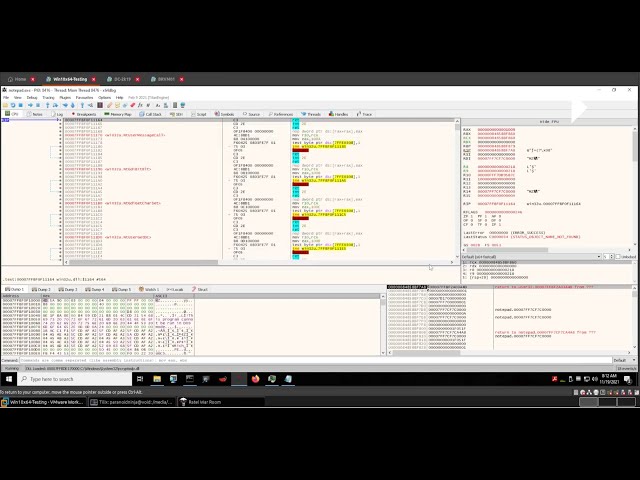640x480 pixels.
Task: Switch to the Log tab
Action: coord(58,114)
